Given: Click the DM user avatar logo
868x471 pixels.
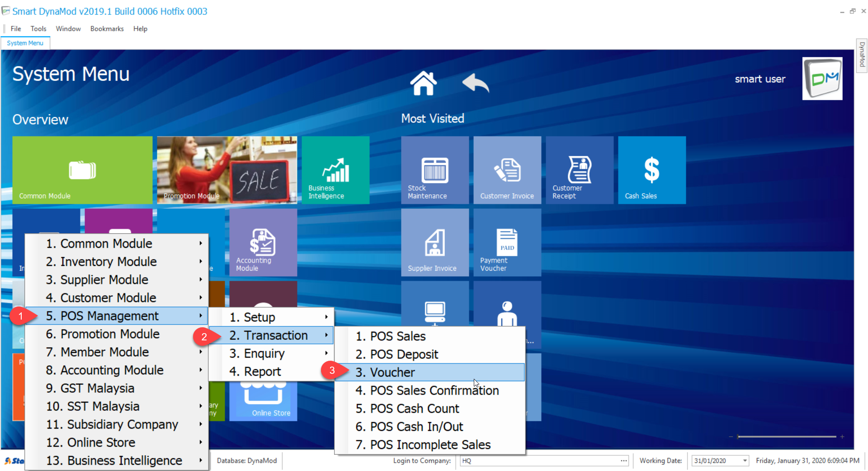Looking at the screenshot, I should pyautogui.click(x=822, y=78).
